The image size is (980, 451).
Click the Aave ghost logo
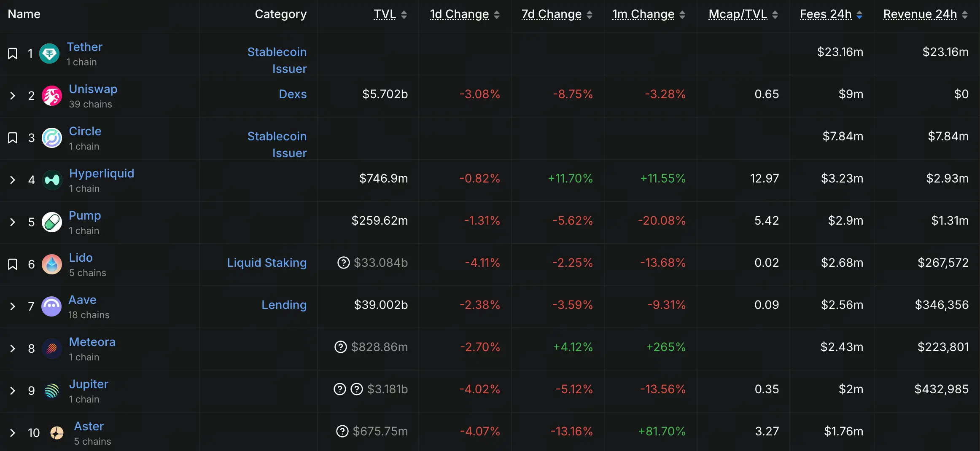(x=51, y=306)
